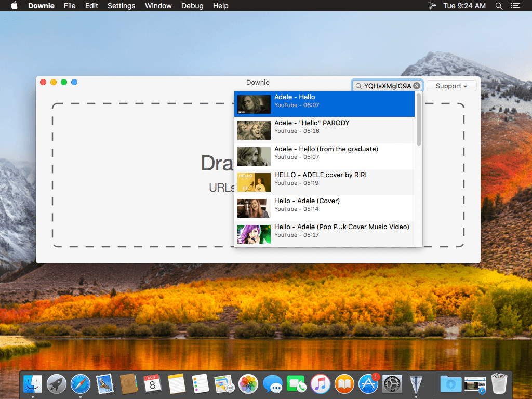Click thumbnail of Hello - Adele (Cover)
The height and width of the screenshot is (399, 532).
click(x=254, y=208)
